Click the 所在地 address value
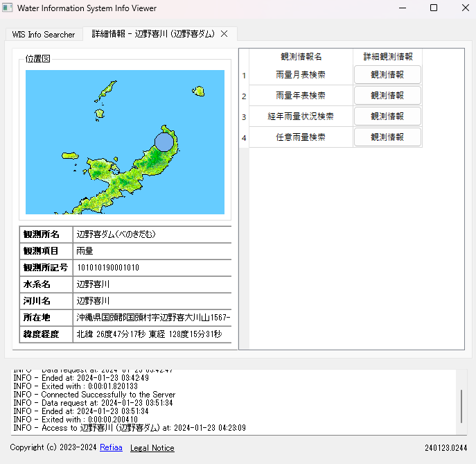This screenshot has height=464, width=476. pos(153,317)
